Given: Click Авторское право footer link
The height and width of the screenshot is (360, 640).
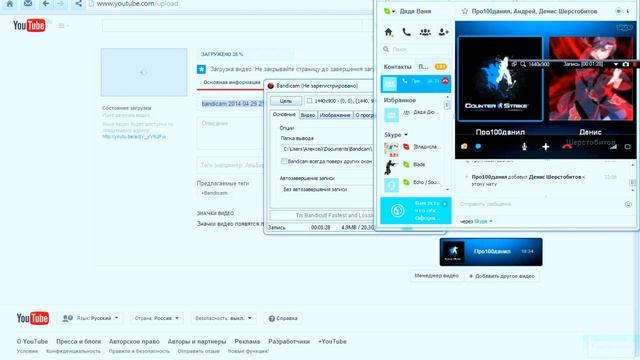Looking at the screenshot, I should (x=134, y=341).
